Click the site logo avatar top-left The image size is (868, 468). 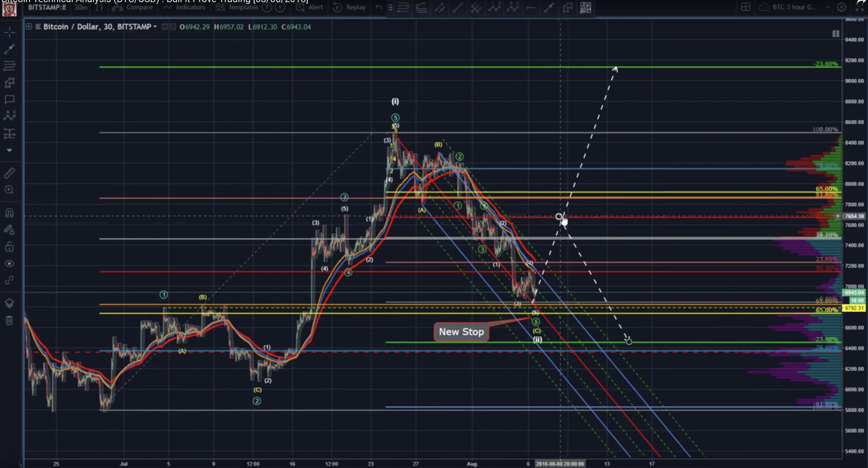click(9, 9)
